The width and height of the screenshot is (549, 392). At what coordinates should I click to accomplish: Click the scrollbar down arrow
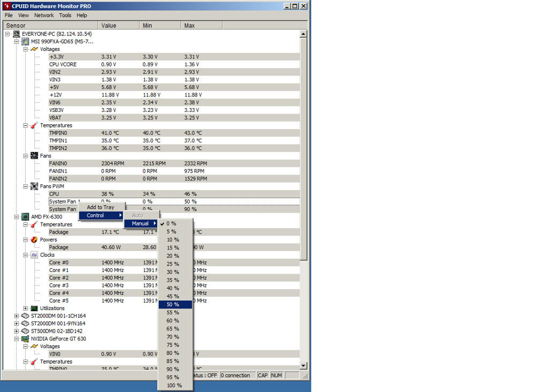[303, 366]
